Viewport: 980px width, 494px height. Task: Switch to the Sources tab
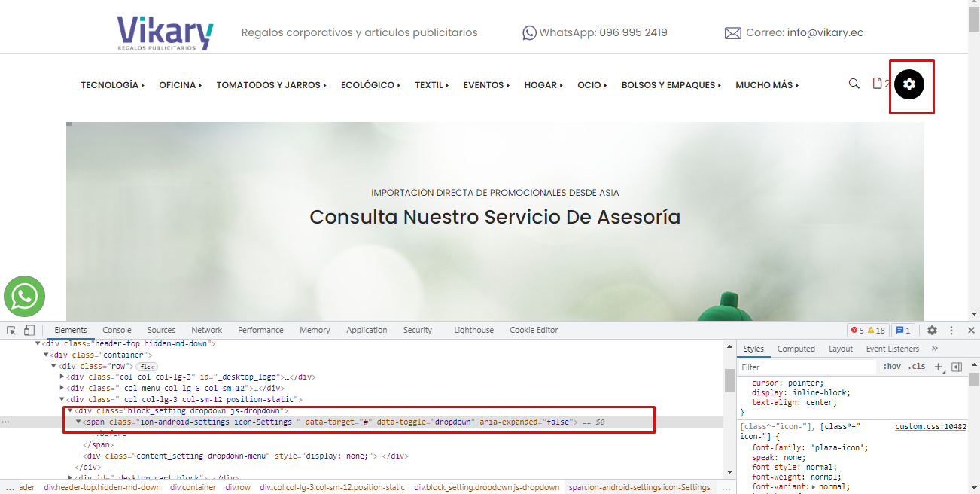point(161,330)
